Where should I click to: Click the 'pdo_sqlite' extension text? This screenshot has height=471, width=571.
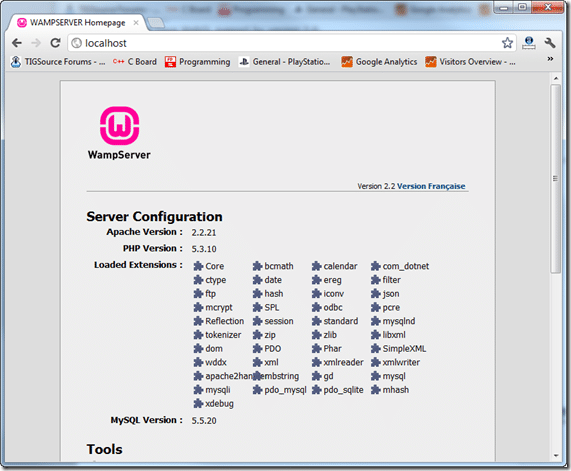pos(343,390)
